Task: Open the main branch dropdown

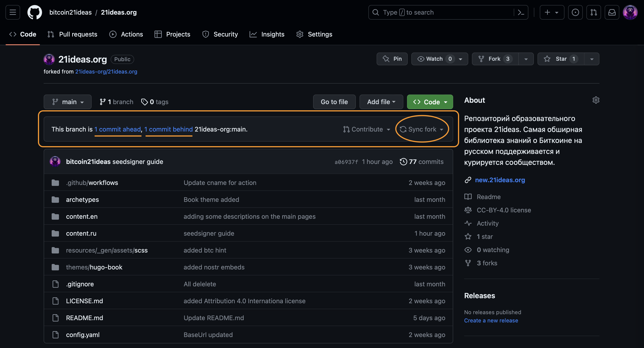Action: [x=67, y=102]
